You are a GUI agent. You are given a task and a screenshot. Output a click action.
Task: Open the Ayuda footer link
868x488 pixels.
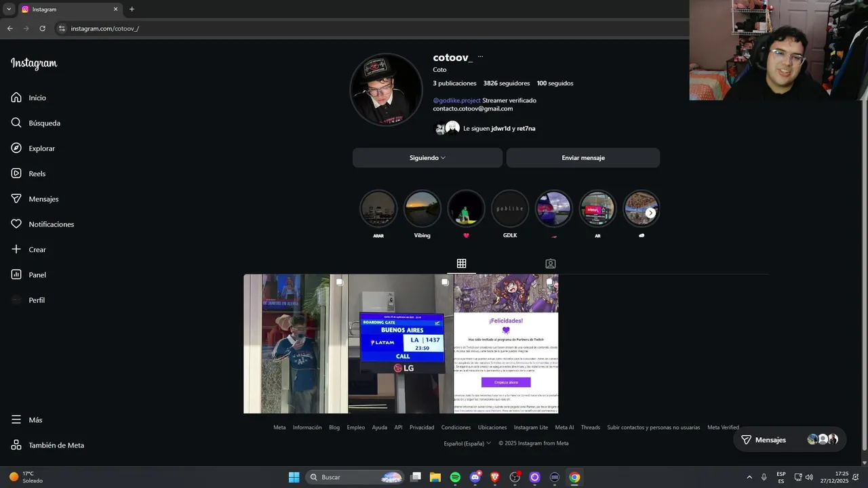pos(380,428)
